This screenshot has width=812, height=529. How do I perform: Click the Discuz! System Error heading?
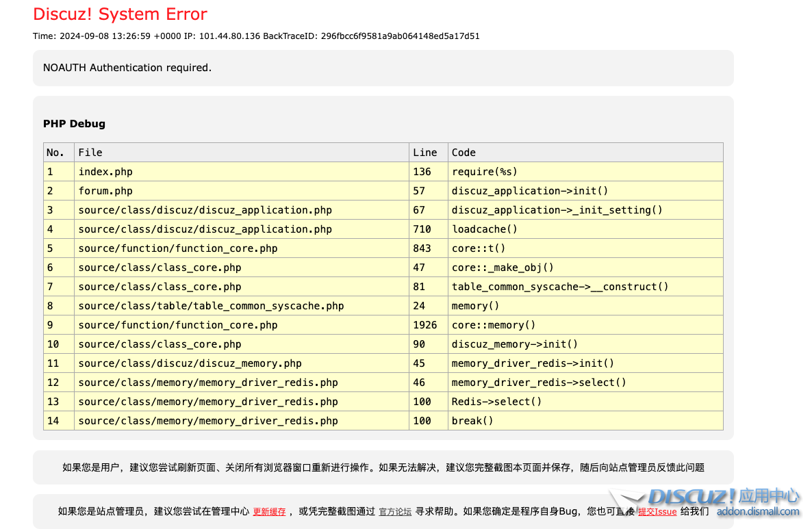[120, 14]
